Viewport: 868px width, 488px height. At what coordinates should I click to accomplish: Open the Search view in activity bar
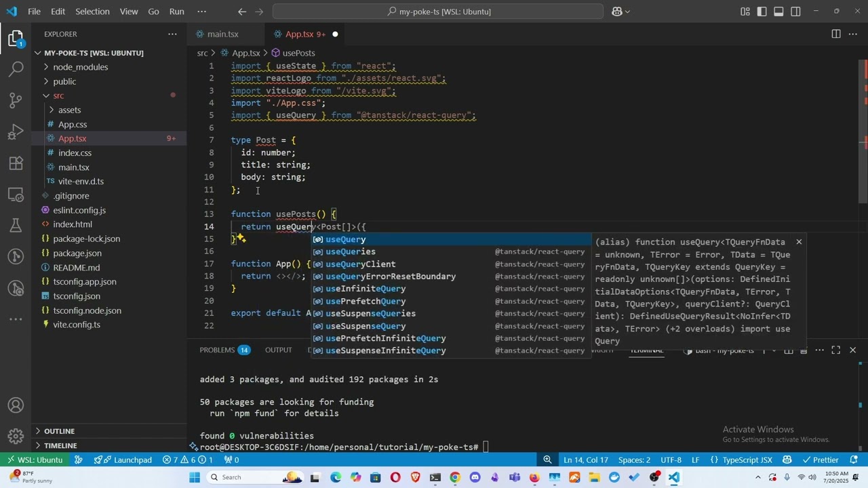tap(16, 69)
